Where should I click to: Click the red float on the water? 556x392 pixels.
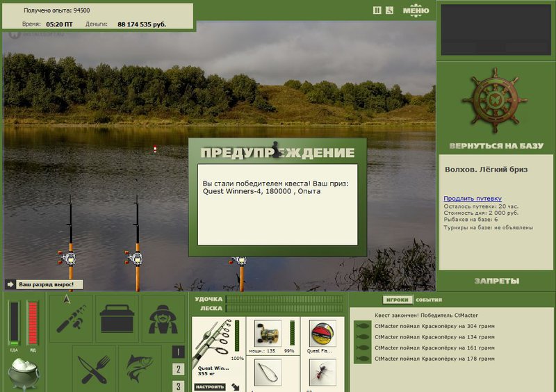[x=155, y=149]
